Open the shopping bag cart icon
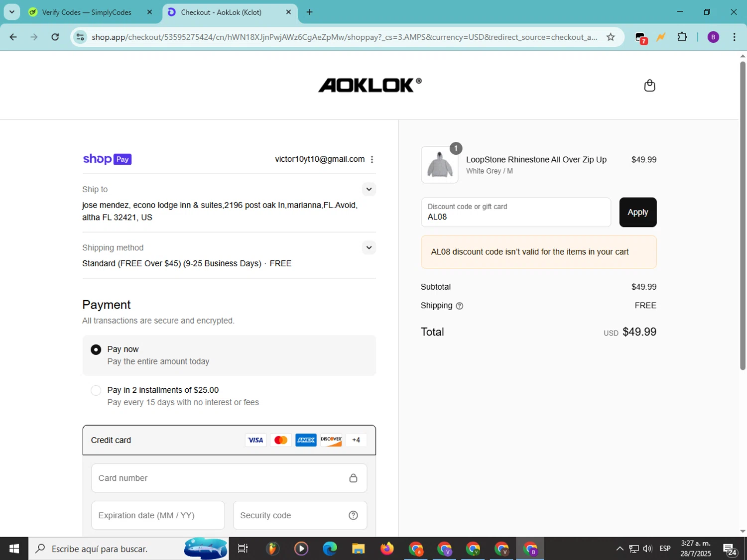 [649, 86]
